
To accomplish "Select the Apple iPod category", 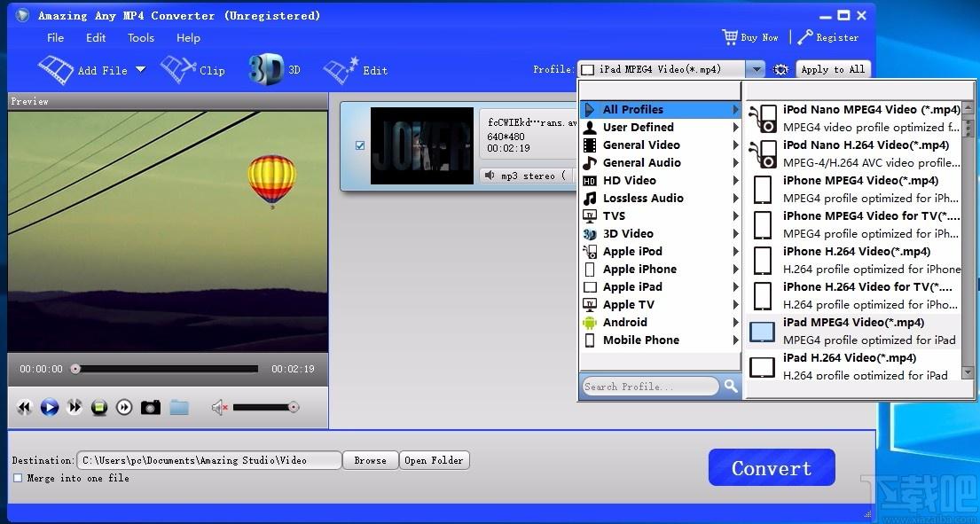I will coord(661,252).
